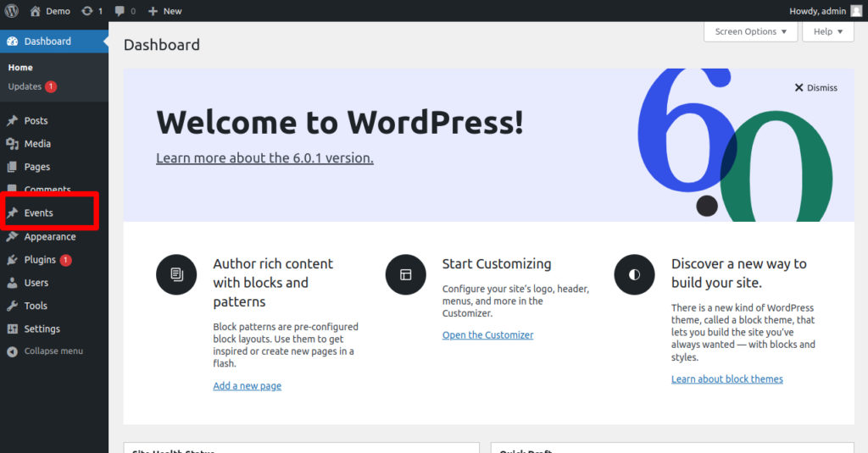Click the Dashboard page title
Screen dimensions: 868x453
pyautogui.click(x=162, y=45)
